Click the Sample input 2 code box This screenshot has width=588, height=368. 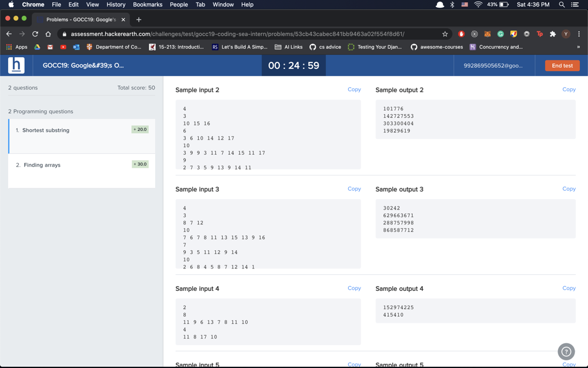(x=268, y=134)
